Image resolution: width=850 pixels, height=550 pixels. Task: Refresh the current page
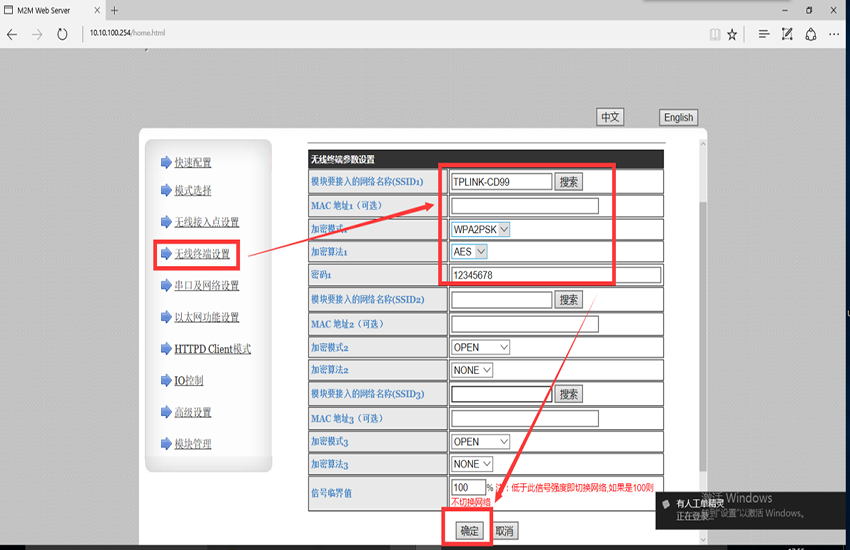coord(62,34)
